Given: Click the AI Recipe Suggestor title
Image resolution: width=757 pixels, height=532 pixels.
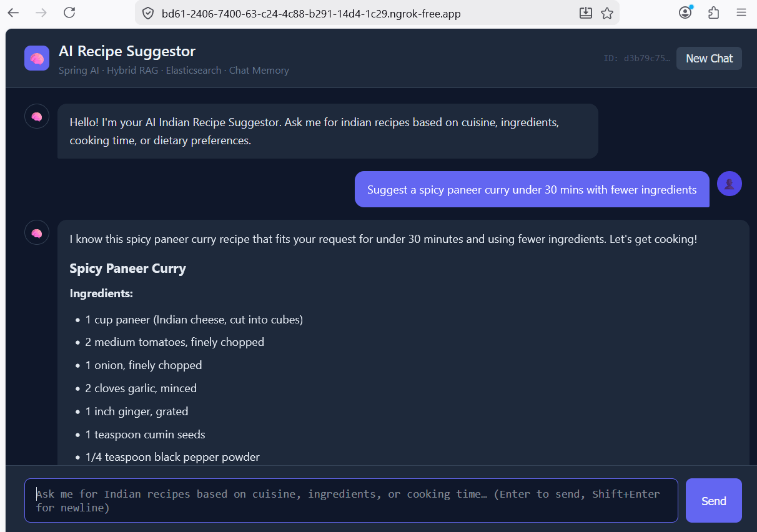Looking at the screenshot, I should click(x=127, y=51).
